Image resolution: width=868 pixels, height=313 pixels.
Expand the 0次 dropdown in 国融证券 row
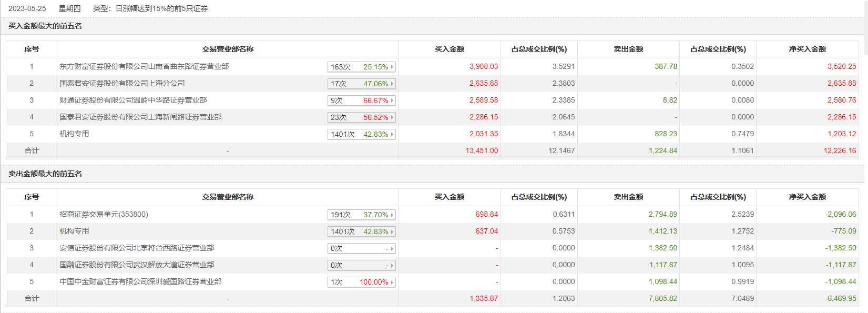point(362,265)
